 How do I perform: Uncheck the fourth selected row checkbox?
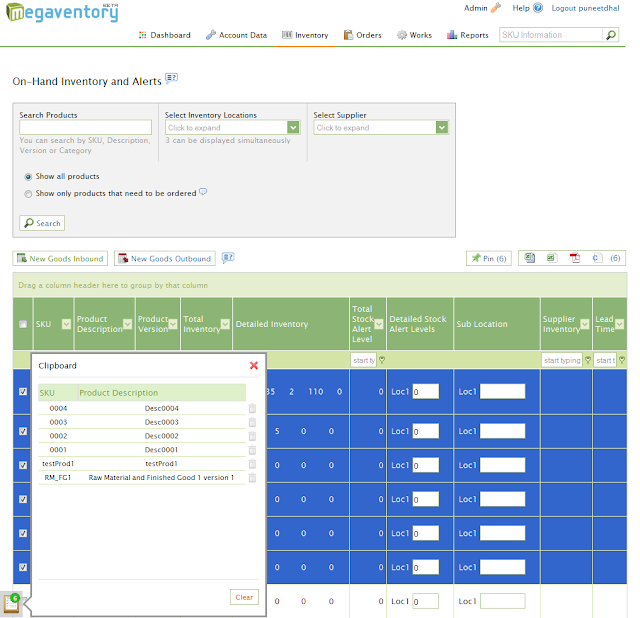tap(23, 499)
